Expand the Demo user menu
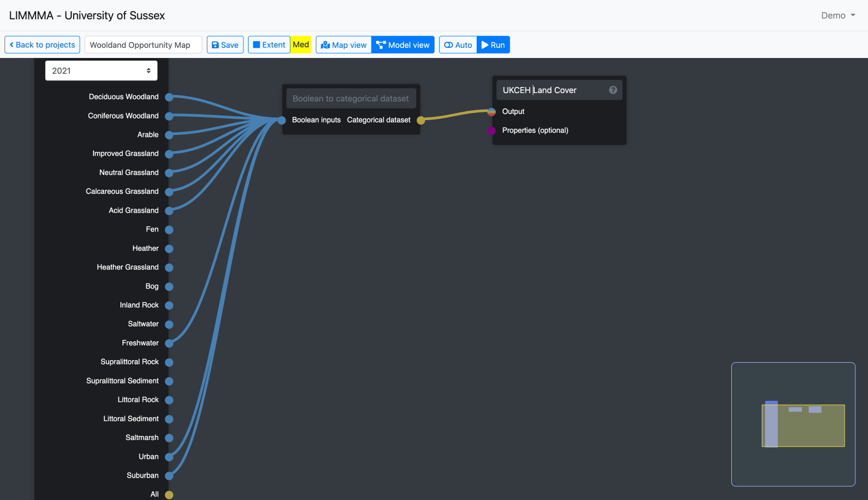868x500 pixels. [838, 15]
